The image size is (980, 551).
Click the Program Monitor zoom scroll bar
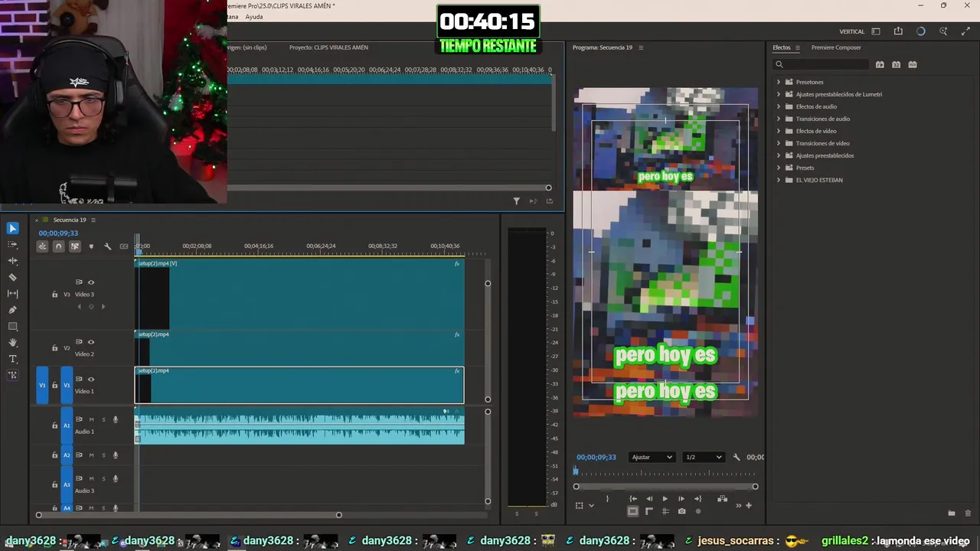click(x=665, y=486)
